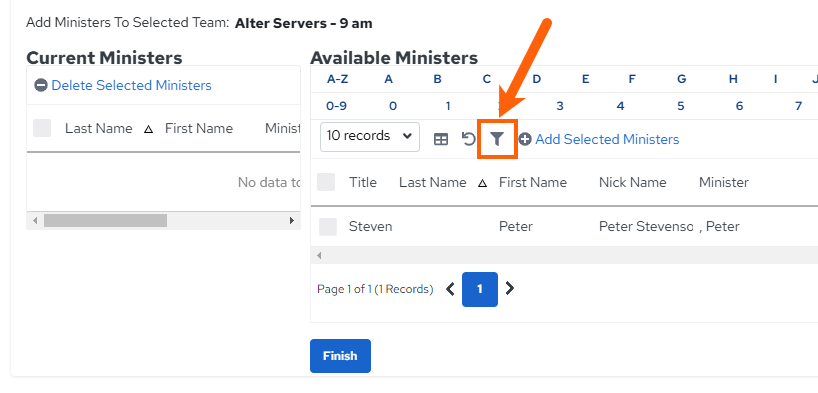Select the A-Z alphabet filter
The width and height of the screenshot is (818, 393).
(x=337, y=79)
